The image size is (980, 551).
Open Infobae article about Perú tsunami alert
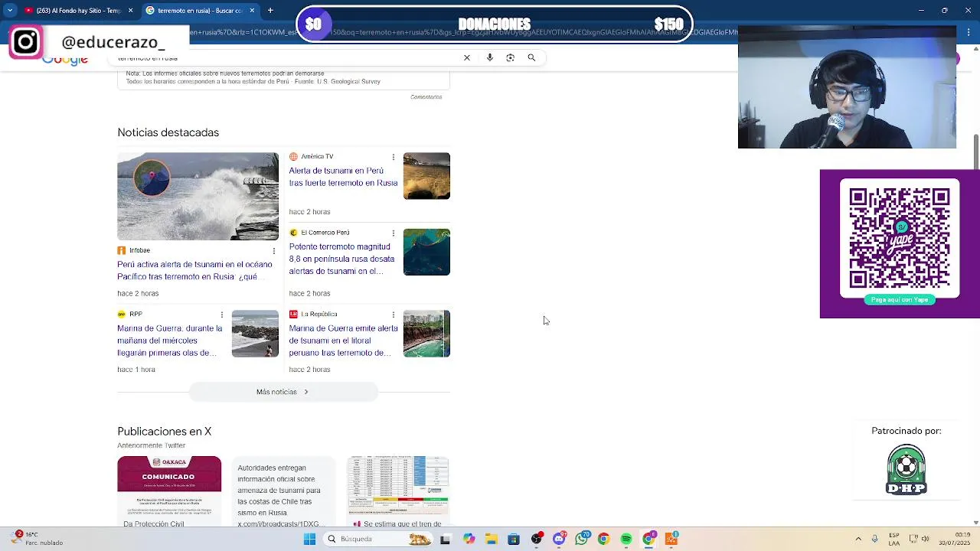(194, 270)
